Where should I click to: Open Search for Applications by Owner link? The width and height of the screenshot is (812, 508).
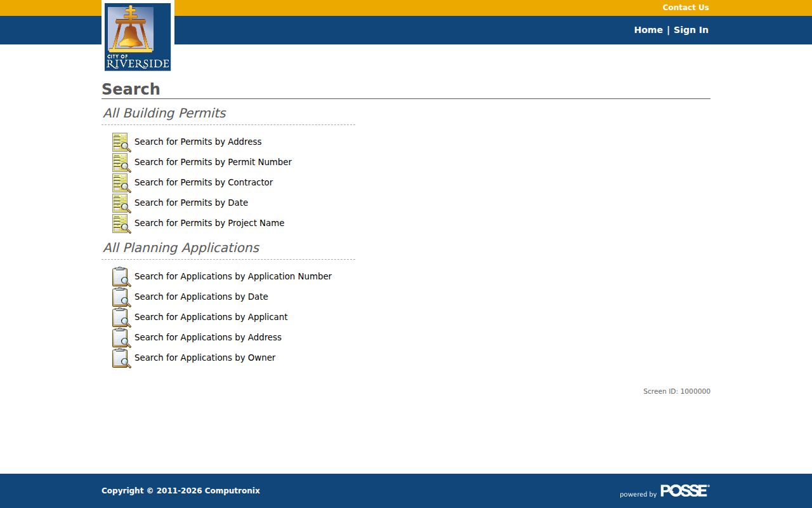click(x=205, y=358)
